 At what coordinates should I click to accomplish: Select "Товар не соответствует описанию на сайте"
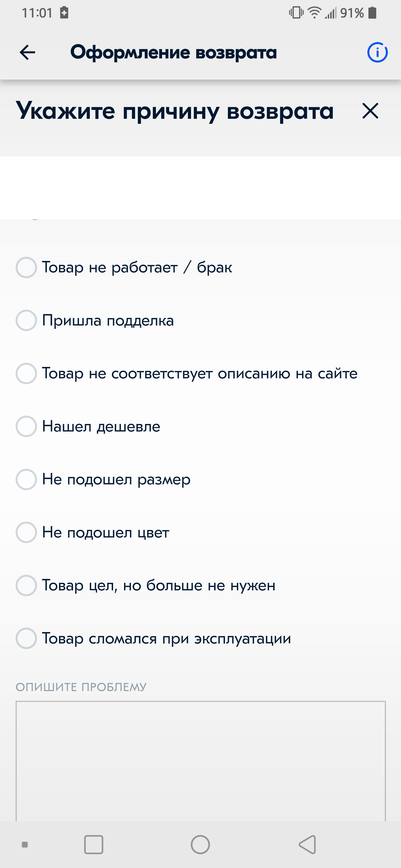pos(26,373)
